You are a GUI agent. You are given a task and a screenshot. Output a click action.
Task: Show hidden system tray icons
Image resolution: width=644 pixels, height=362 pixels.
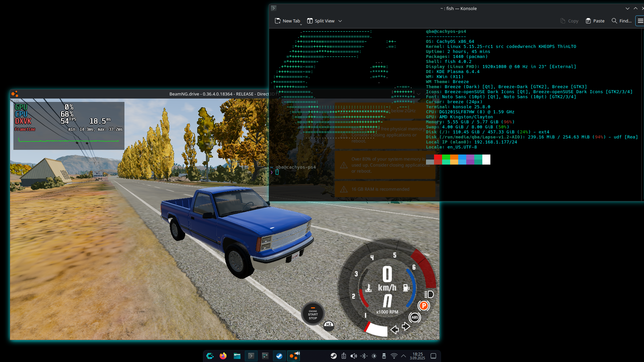click(404, 356)
